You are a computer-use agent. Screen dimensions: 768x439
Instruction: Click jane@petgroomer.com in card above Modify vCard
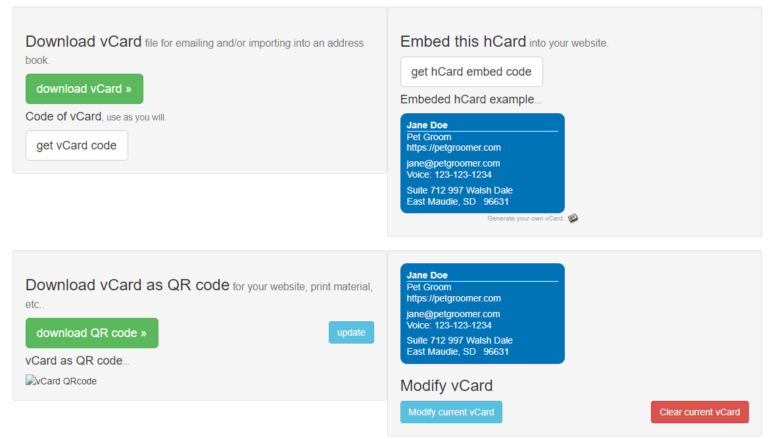tap(453, 314)
